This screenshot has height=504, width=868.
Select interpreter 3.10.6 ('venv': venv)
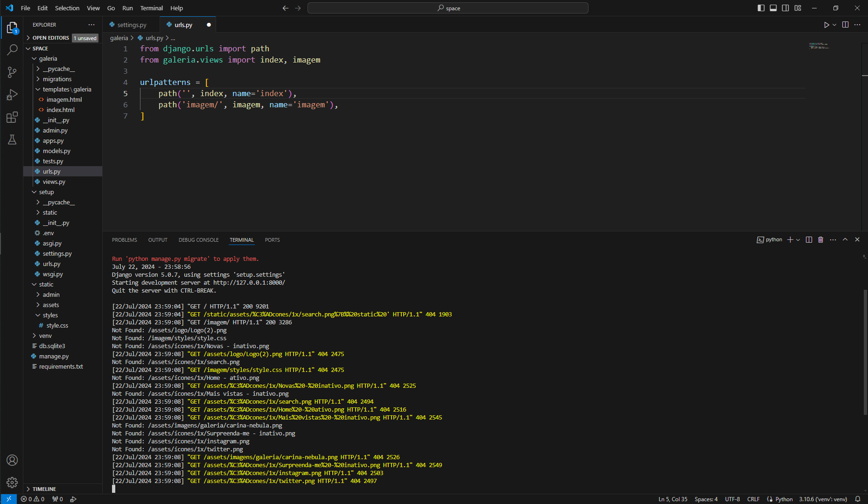pos(823,499)
